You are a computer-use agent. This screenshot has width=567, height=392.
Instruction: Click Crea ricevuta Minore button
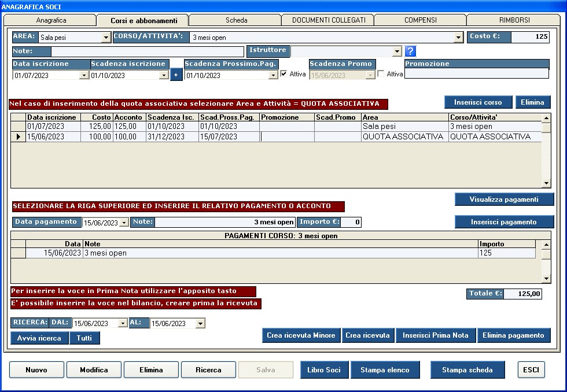[x=301, y=335]
